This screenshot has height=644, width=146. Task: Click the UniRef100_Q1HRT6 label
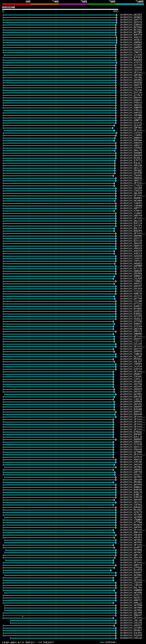(131, 547)
